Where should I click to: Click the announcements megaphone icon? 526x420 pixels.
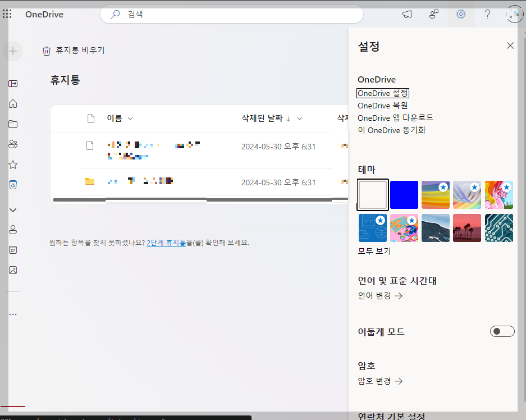(x=407, y=14)
